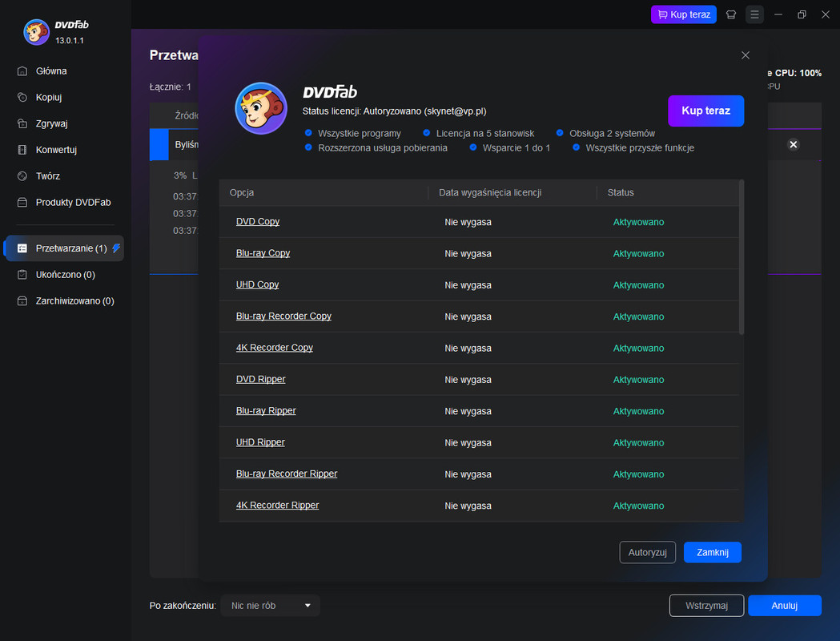Open Ukończono (0) list
840x641 pixels.
[66, 274]
